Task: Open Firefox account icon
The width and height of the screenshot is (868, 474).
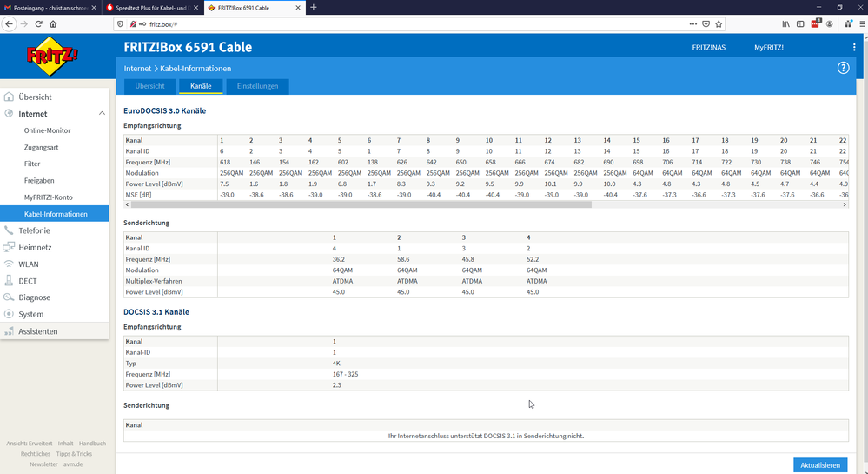Action: [829, 23]
